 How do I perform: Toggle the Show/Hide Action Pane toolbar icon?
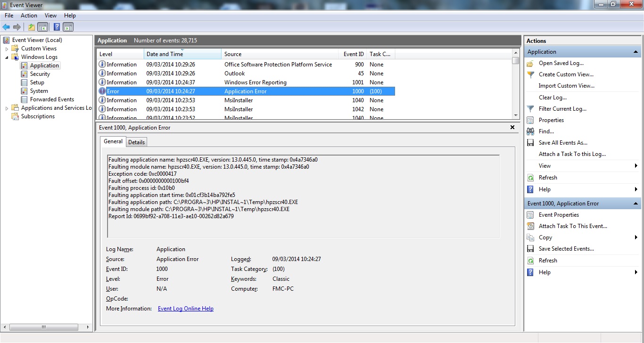(x=68, y=27)
